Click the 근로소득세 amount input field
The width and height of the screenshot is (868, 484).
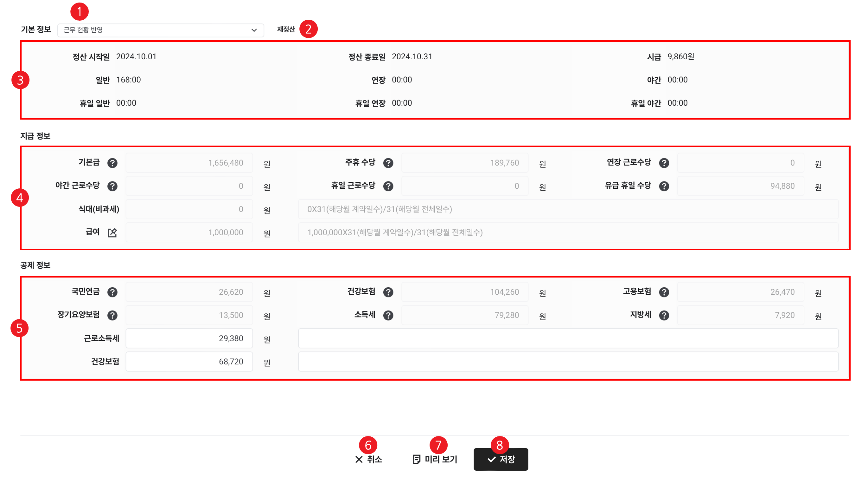pos(189,338)
